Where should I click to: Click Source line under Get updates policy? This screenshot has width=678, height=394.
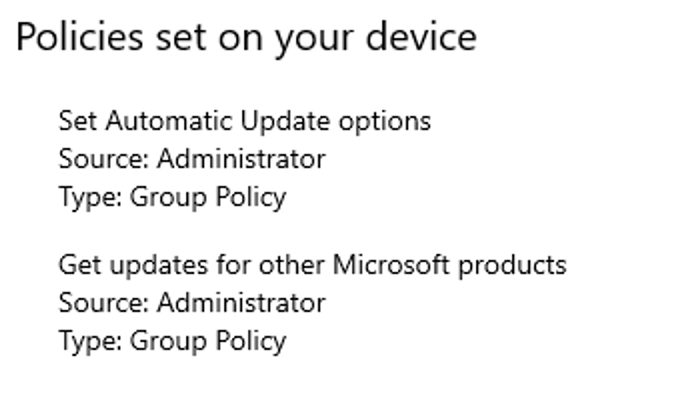[x=192, y=303]
